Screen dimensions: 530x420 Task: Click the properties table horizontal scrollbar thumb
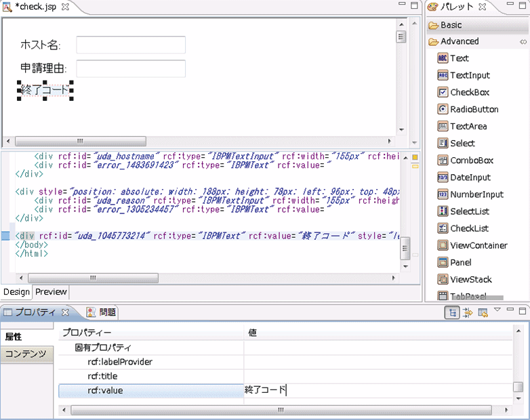pos(281,411)
